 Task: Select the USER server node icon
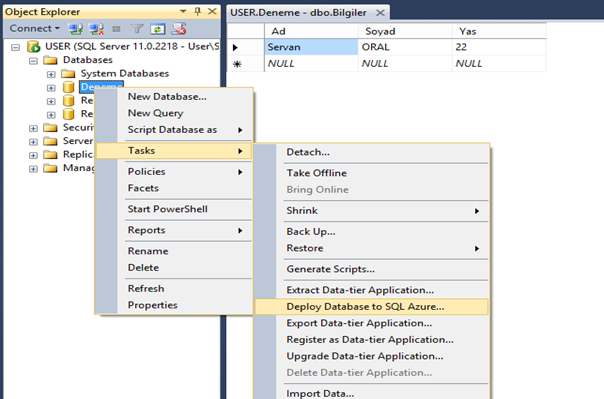[34, 47]
